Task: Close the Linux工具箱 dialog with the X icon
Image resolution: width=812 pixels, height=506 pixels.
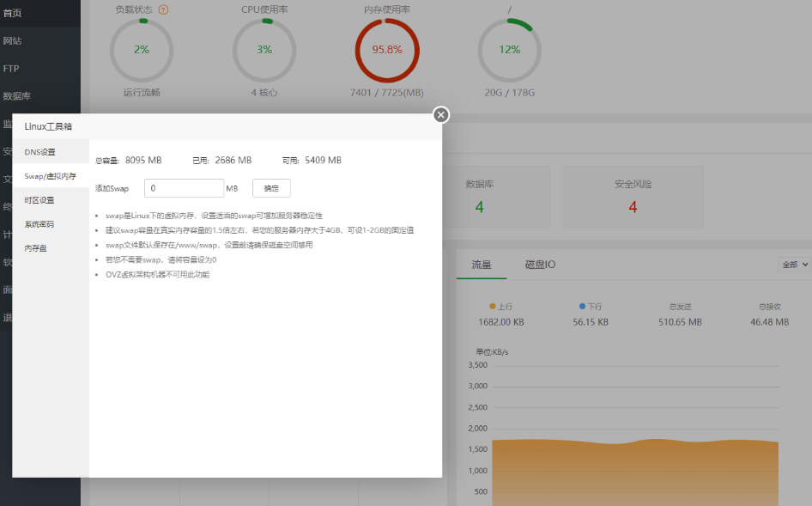Action: click(x=441, y=114)
